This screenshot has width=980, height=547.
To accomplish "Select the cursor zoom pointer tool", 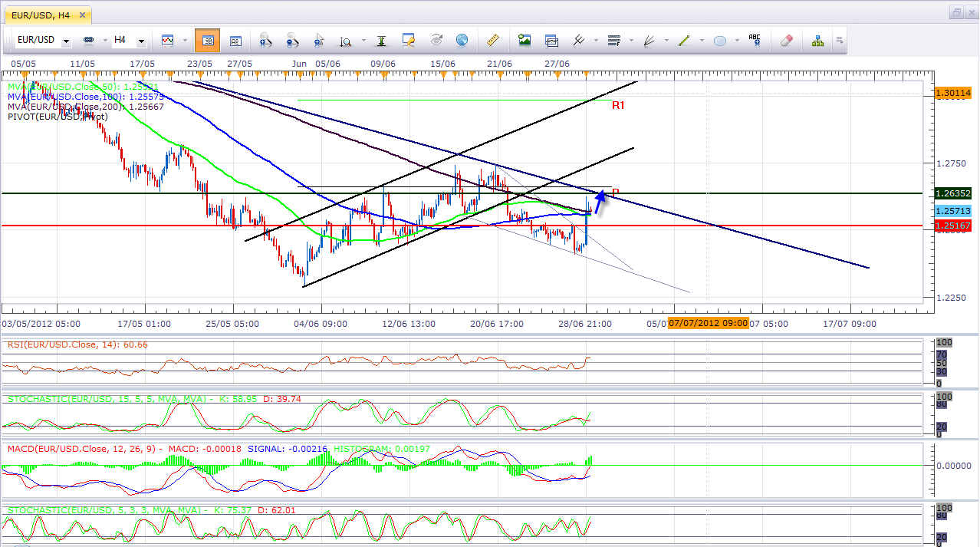I will 319,40.
